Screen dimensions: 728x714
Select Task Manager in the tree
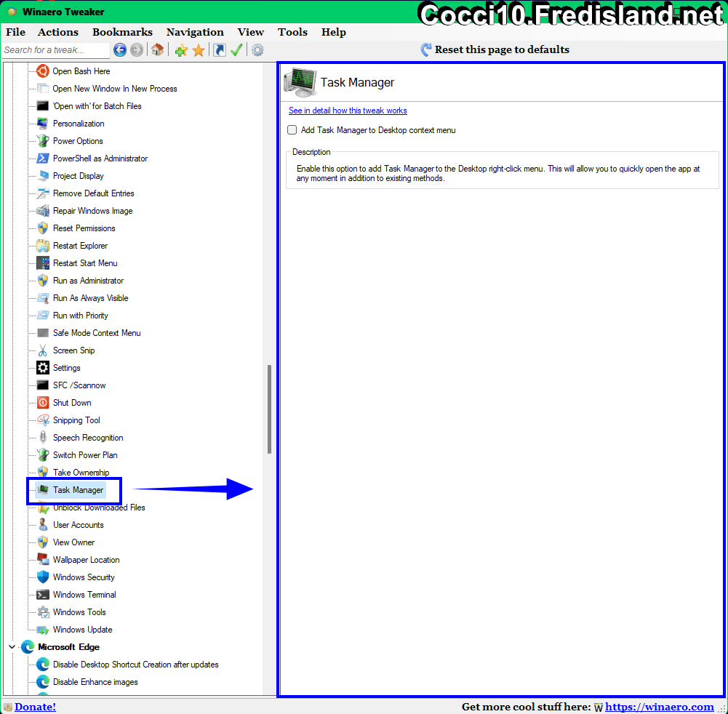(78, 490)
